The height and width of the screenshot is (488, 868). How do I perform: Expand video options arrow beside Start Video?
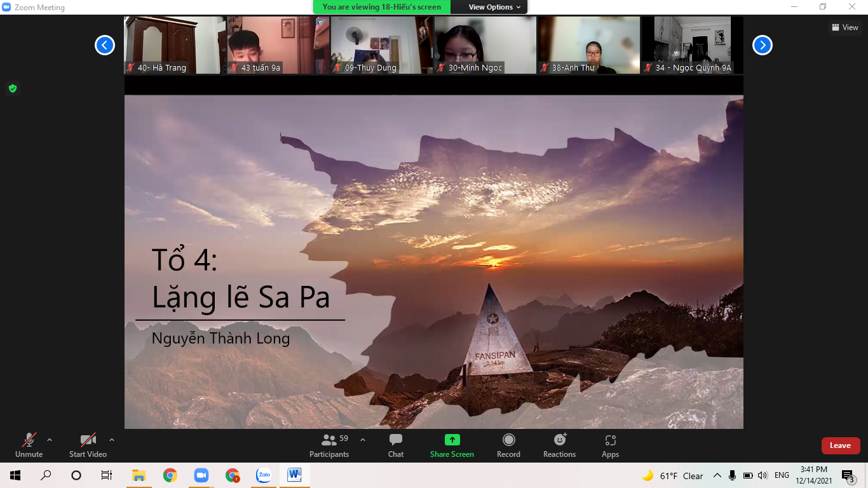(112, 440)
